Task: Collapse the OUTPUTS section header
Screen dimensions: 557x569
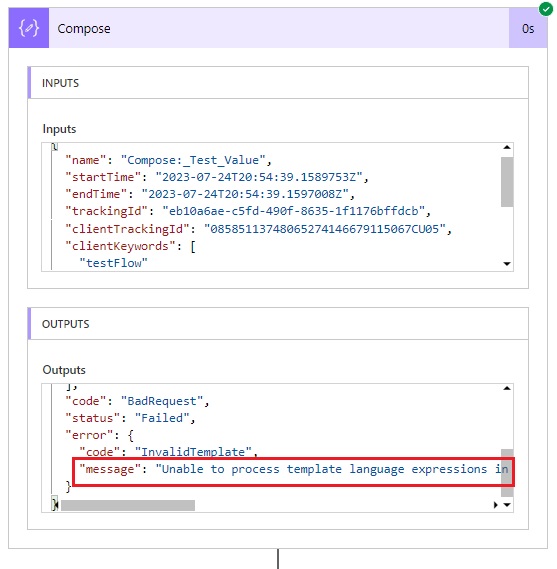Action: 278,324
